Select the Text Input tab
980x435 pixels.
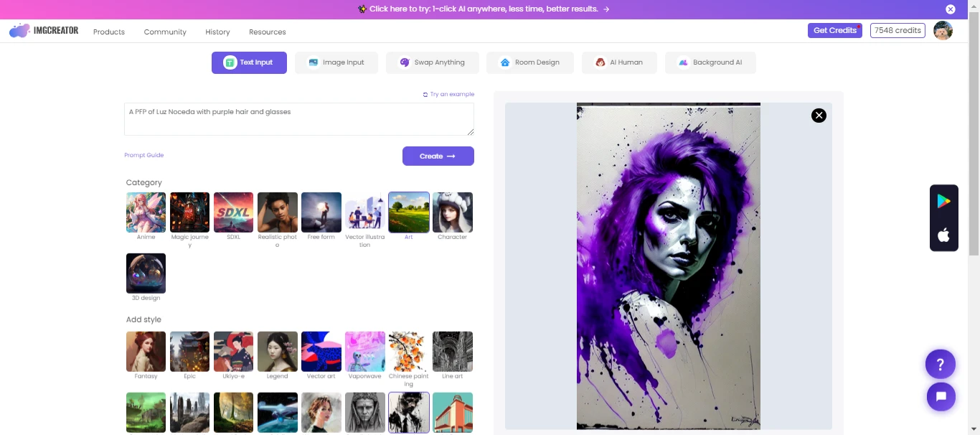click(x=249, y=62)
